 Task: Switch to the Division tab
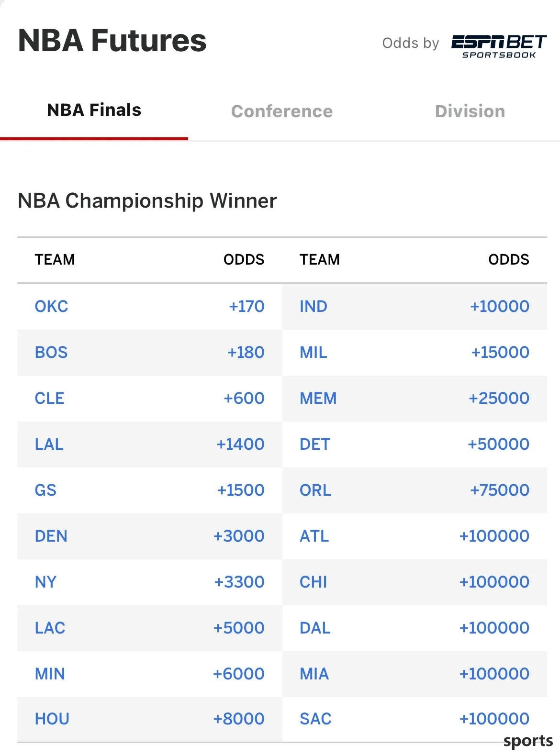470,111
